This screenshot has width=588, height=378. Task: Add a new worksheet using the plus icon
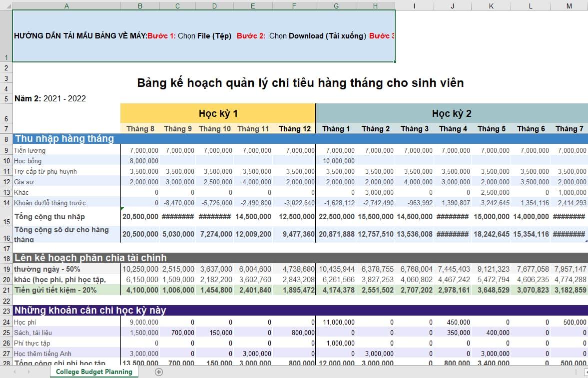(x=158, y=372)
